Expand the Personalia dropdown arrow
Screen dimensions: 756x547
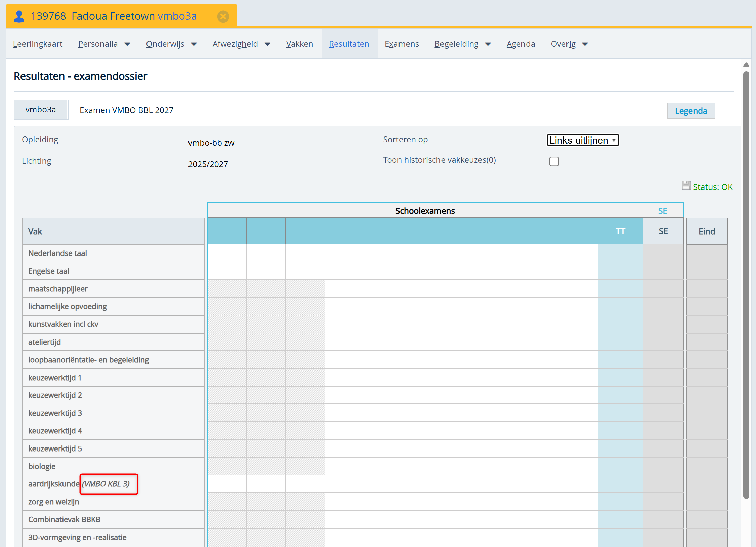(127, 44)
